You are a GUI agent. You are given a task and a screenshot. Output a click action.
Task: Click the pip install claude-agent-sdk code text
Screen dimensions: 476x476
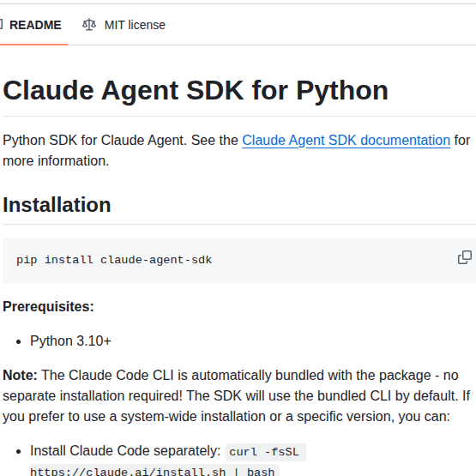coord(114,260)
